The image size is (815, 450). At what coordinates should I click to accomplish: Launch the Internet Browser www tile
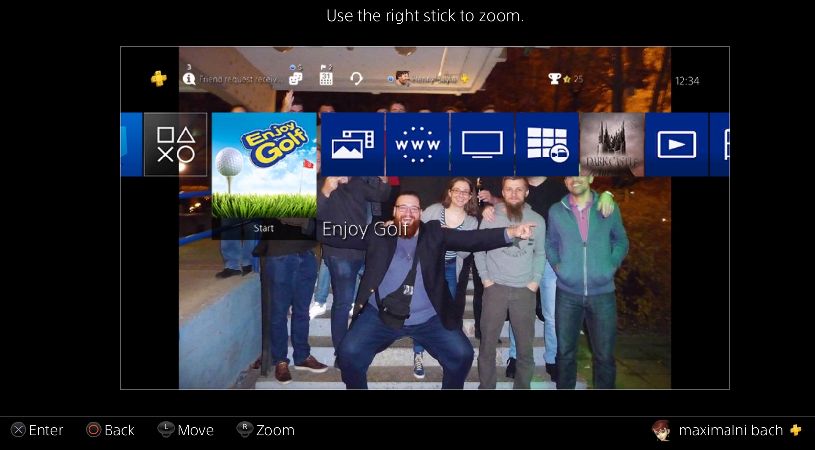417,144
